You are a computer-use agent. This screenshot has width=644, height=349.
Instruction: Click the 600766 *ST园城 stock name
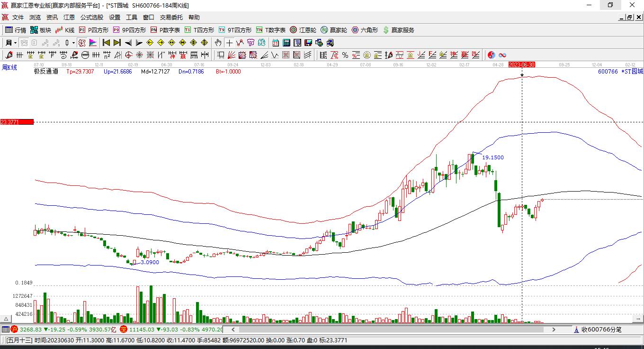[620, 72]
